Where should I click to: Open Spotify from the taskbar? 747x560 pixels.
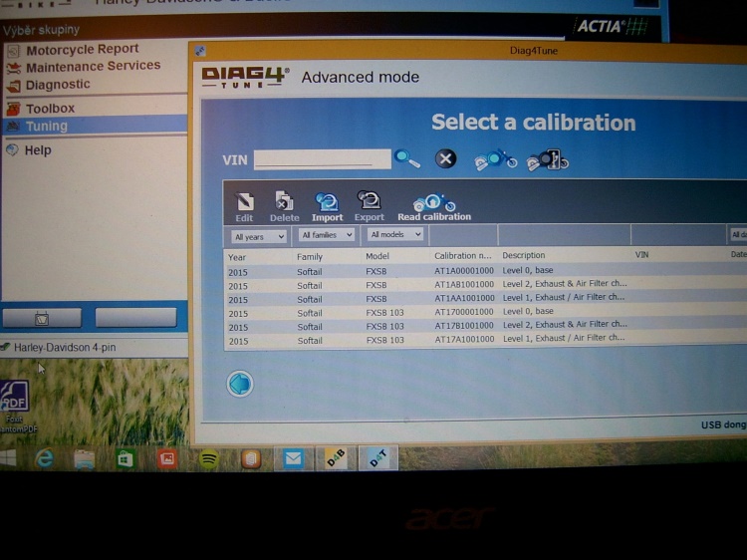208,459
